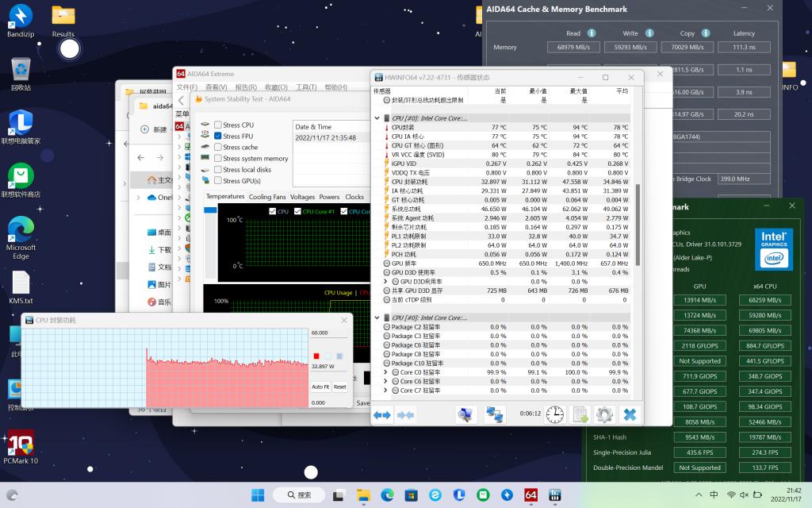Uncheck the Stress FPU option
This screenshot has width=812, height=508.
click(x=218, y=137)
